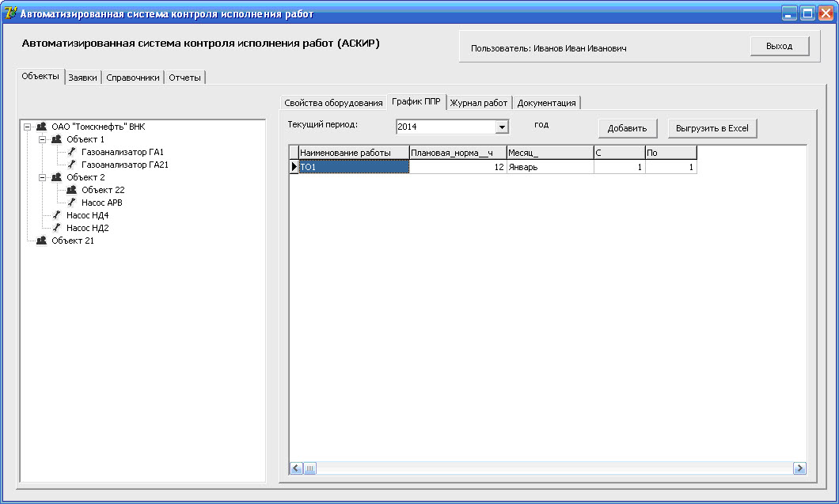
Task: Select the wrench icon for Насос АРВ
Action: tap(71, 203)
